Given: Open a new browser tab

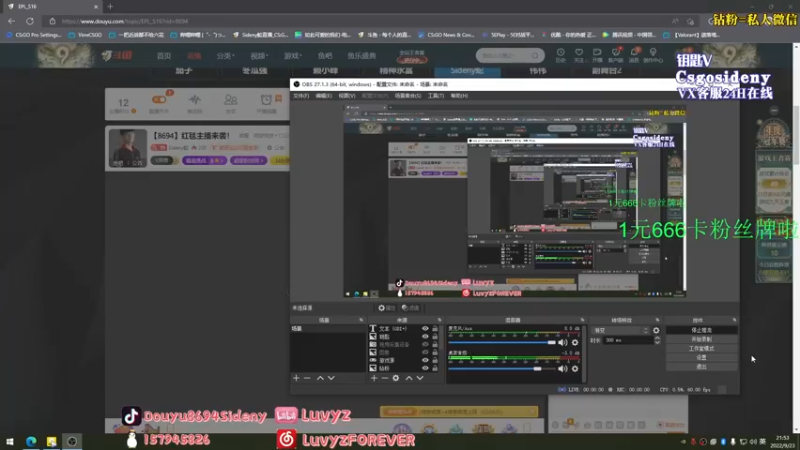Looking at the screenshot, I should click(x=110, y=7).
